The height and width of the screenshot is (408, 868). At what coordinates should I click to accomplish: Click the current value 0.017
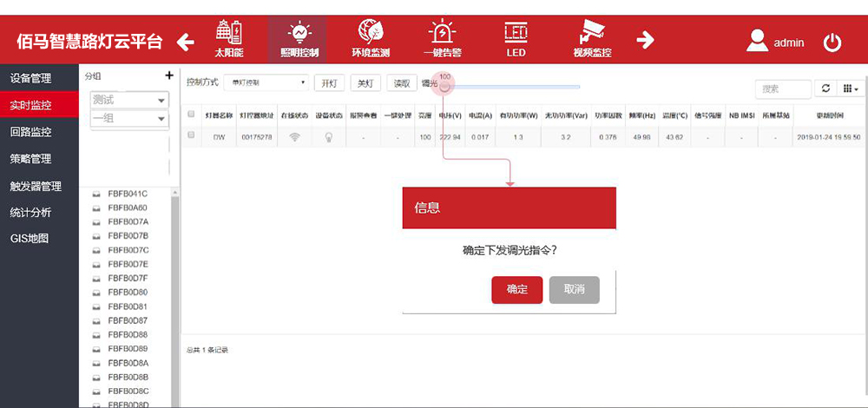pos(480,137)
